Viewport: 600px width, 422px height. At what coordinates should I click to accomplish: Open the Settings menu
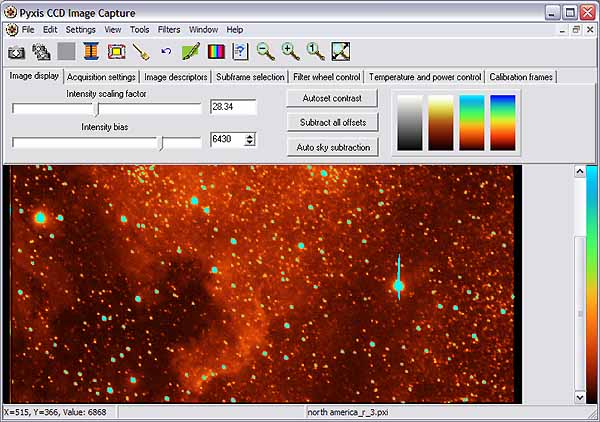pos(80,30)
